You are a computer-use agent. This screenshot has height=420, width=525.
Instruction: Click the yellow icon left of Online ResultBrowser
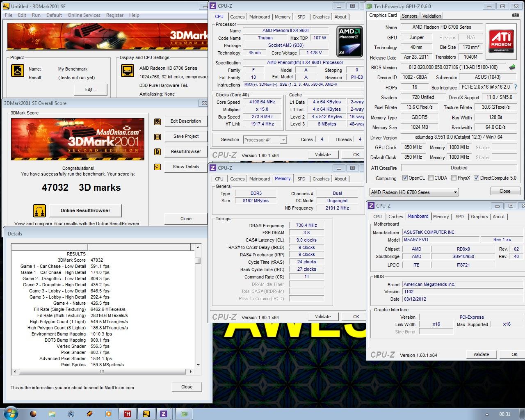39,211
